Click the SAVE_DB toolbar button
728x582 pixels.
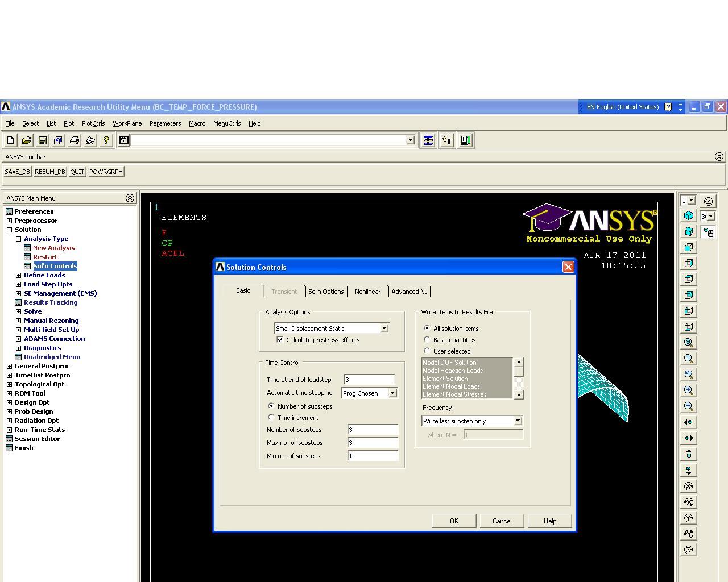tap(17, 172)
